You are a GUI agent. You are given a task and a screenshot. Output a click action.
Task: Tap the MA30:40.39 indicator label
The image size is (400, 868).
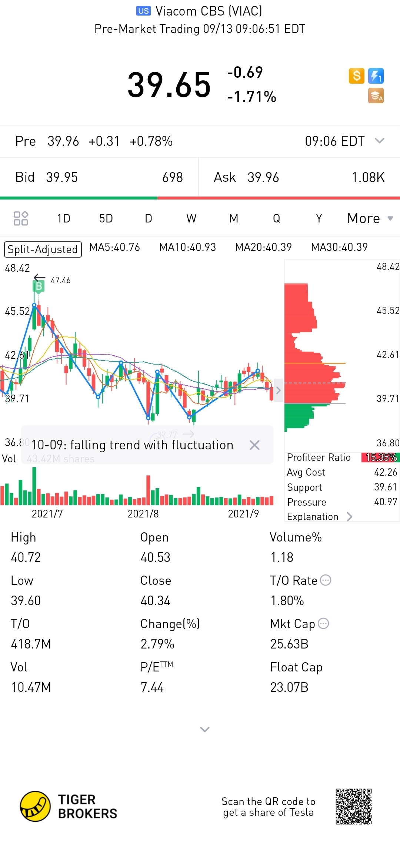click(339, 247)
